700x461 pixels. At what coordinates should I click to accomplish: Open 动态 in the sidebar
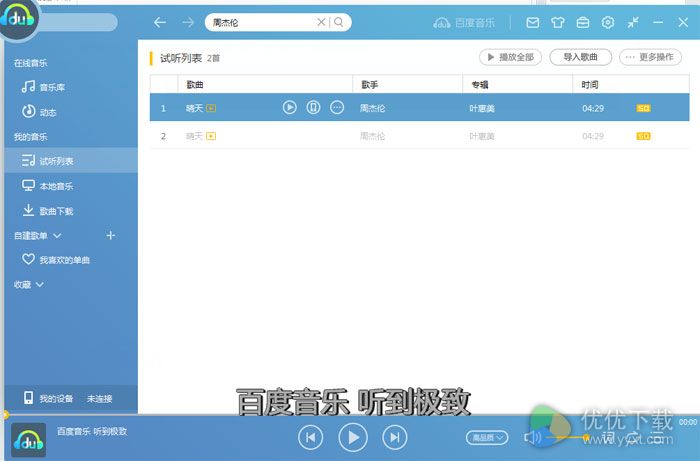[x=39, y=112]
